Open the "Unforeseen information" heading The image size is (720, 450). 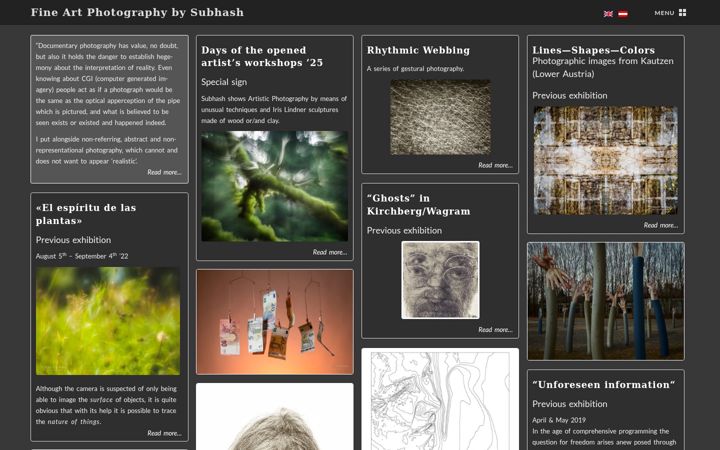pyautogui.click(x=603, y=385)
